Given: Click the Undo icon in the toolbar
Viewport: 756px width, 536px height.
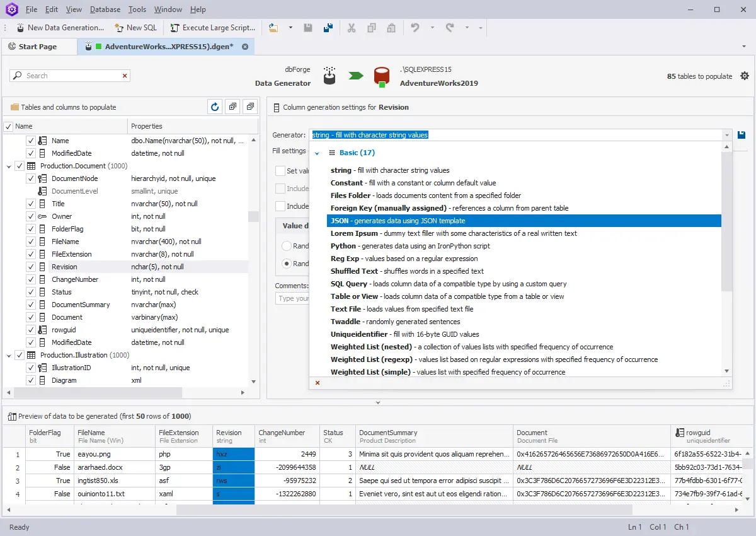Looking at the screenshot, I should click(415, 28).
